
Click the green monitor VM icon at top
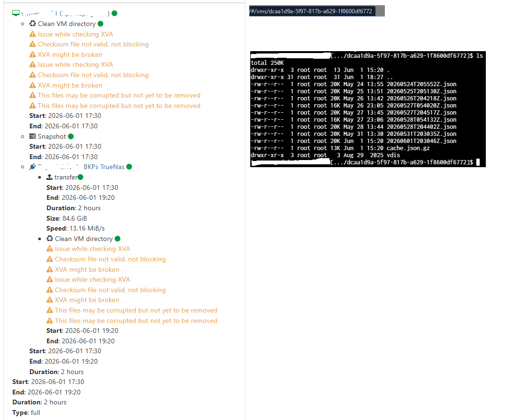pyautogui.click(x=16, y=13)
